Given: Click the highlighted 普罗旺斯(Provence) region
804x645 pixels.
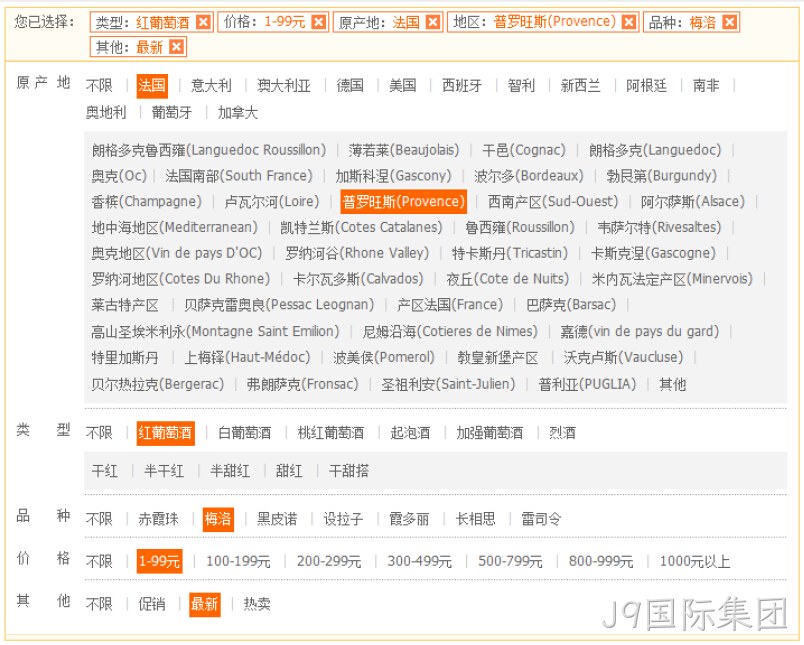Looking at the screenshot, I should pos(404,201).
